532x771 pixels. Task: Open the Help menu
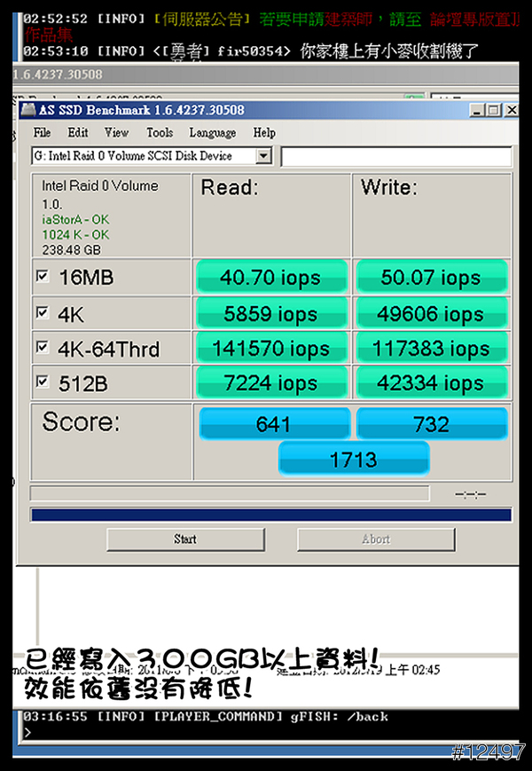point(264,133)
